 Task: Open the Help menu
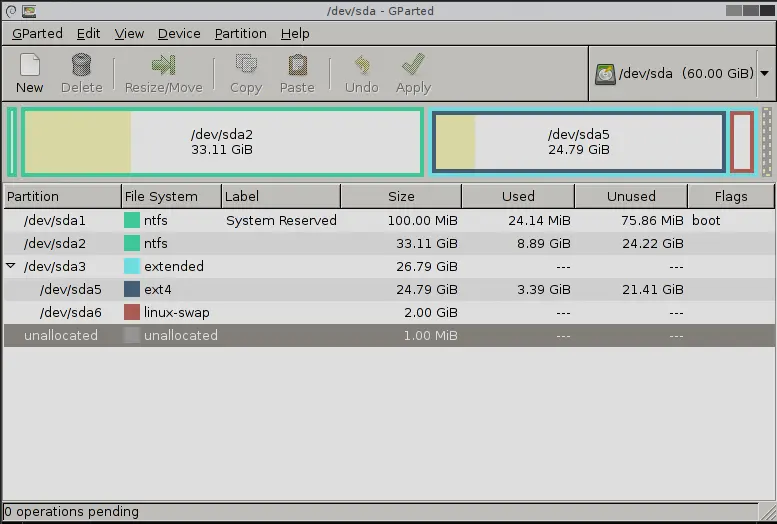pos(295,34)
